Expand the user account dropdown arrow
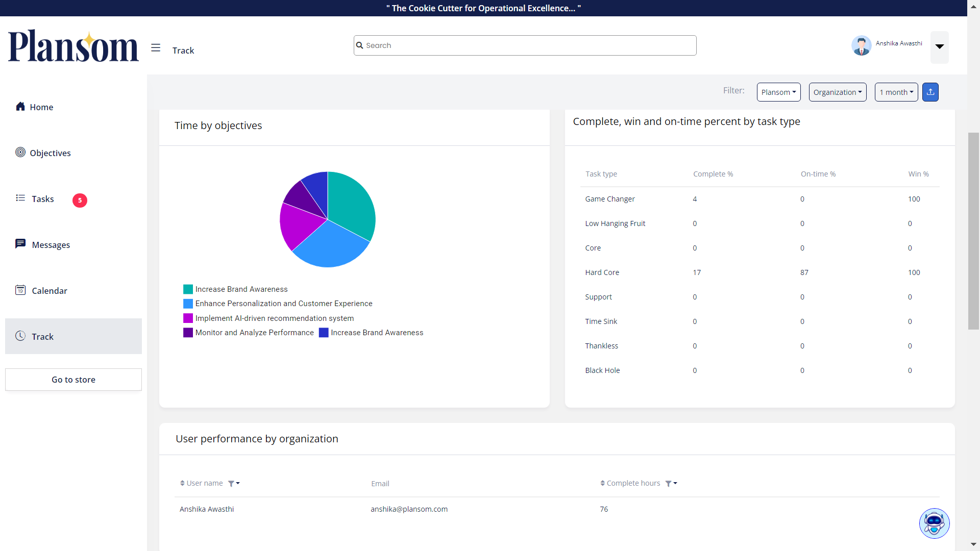This screenshot has height=551, width=980. point(939,47)
